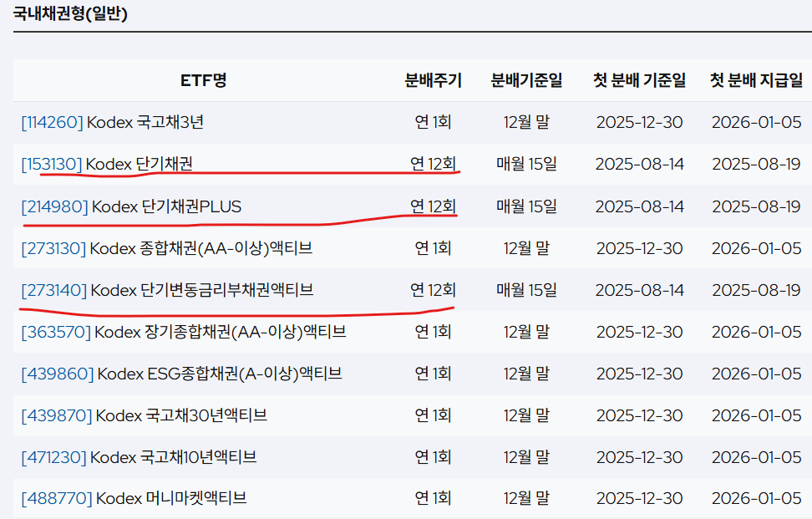The image size is (812, 519).
Task: Click the ETF명 column header
Action: (204, 80)
